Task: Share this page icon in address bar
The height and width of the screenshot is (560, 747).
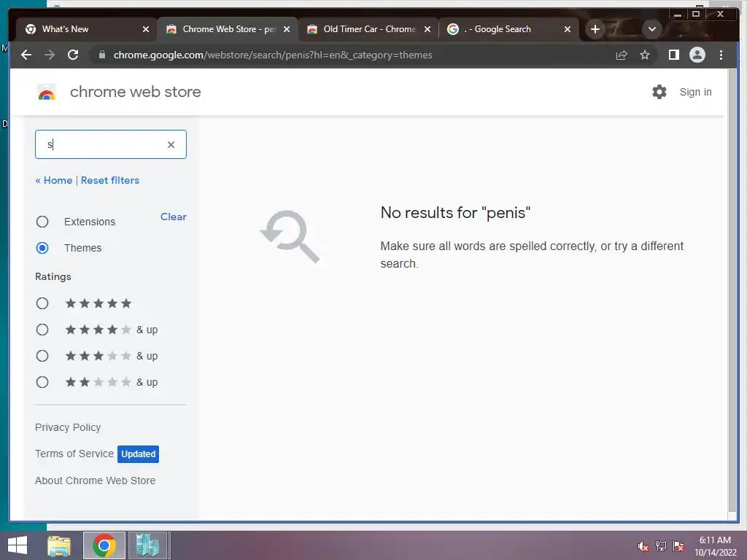Action: click(622, 55)
